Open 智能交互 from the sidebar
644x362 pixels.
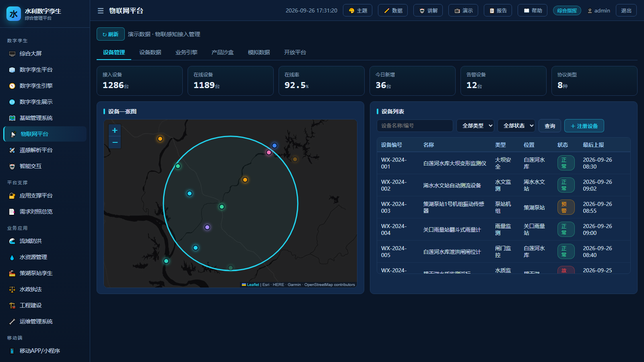[45, 166]
